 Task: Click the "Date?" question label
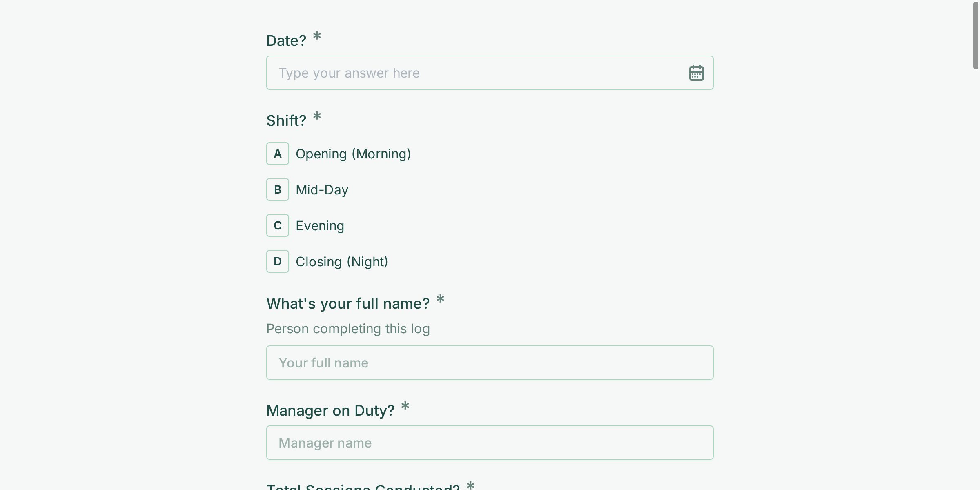pyautogui.click(x=286, y=40)
